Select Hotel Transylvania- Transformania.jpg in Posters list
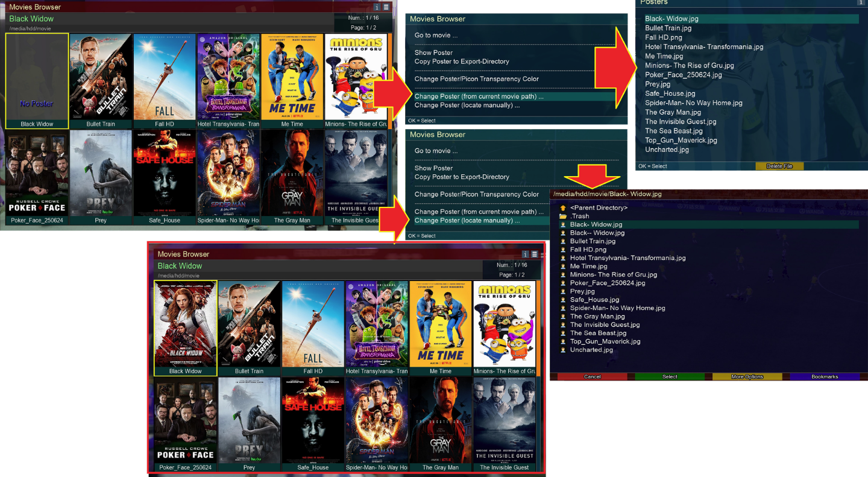The width and height of the screenshot is (868, 477). [x=704, y=47]
